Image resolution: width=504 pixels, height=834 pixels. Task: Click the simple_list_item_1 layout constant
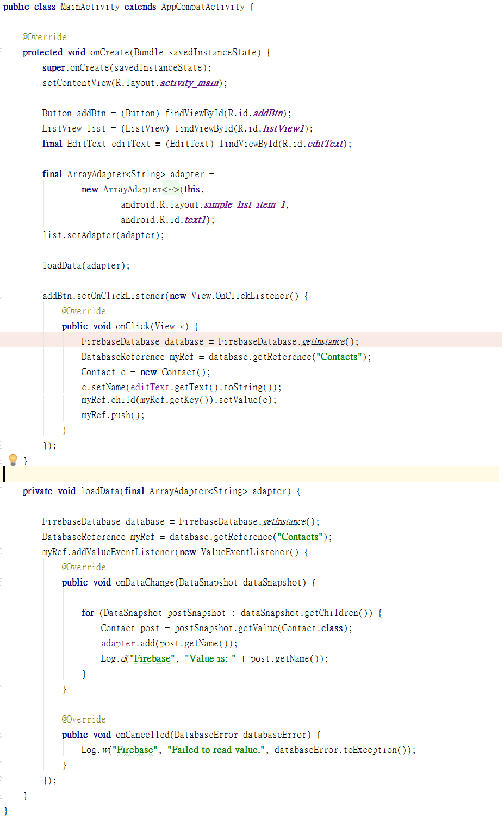245,204
